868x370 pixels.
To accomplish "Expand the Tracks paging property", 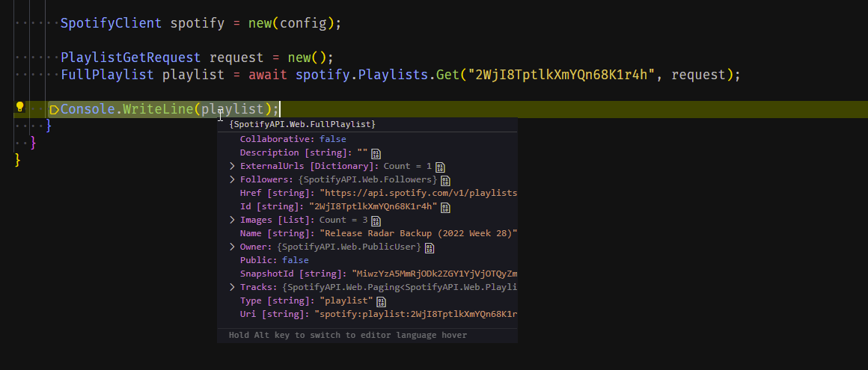I will coord(233,287).
